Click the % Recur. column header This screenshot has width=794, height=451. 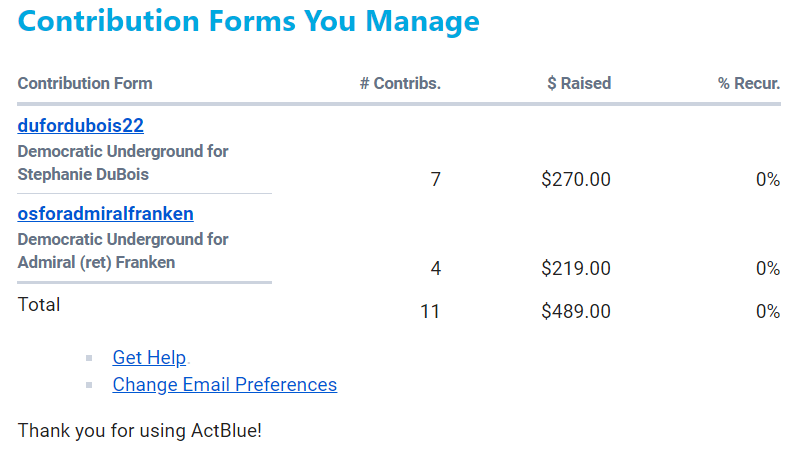click(748, 83)
